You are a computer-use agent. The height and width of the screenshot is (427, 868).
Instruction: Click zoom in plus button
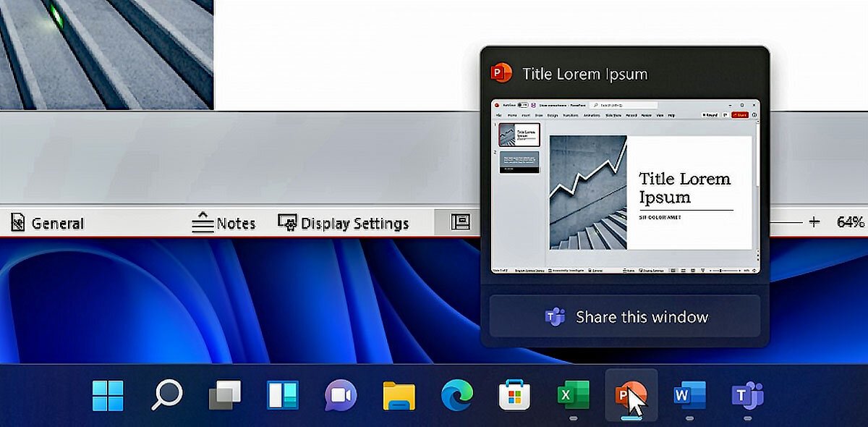pyautogui.click(x=814, y=222)
